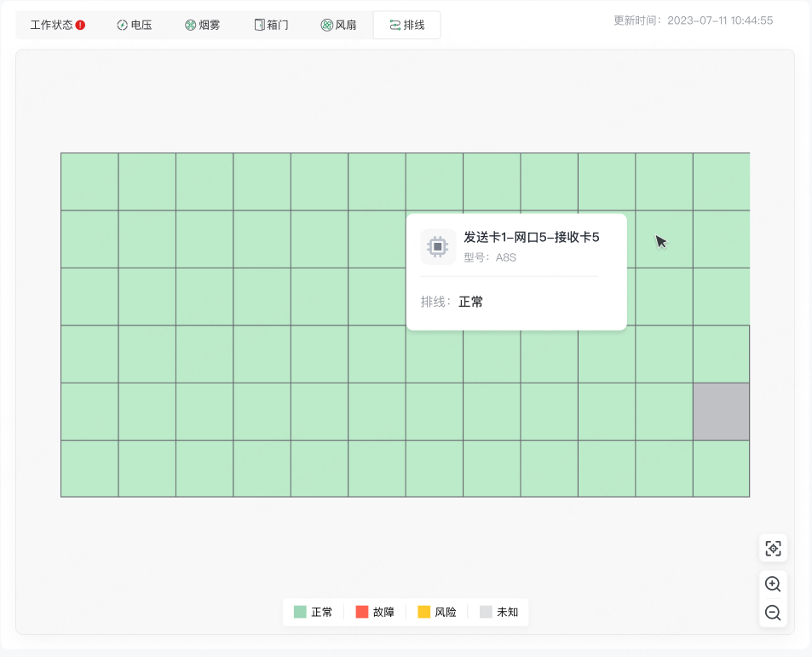The height and width of the screenshot is (657, 812).
Task: Select the 排线 tab
Action: (407, 25)
